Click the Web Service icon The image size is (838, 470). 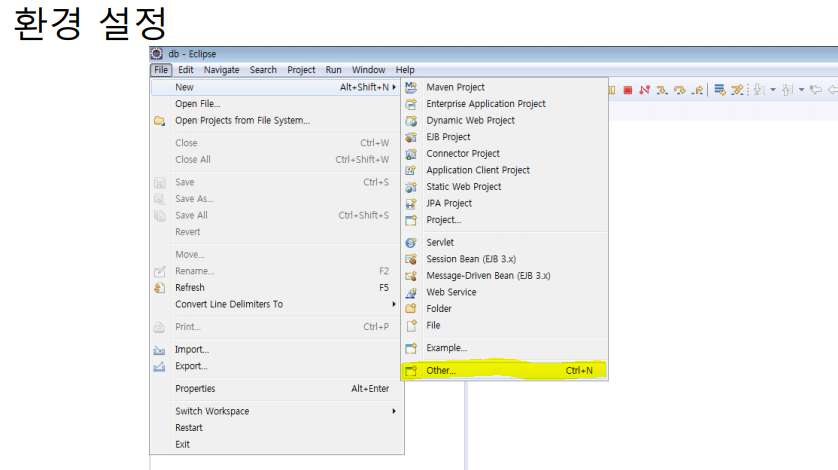(411, 292)
